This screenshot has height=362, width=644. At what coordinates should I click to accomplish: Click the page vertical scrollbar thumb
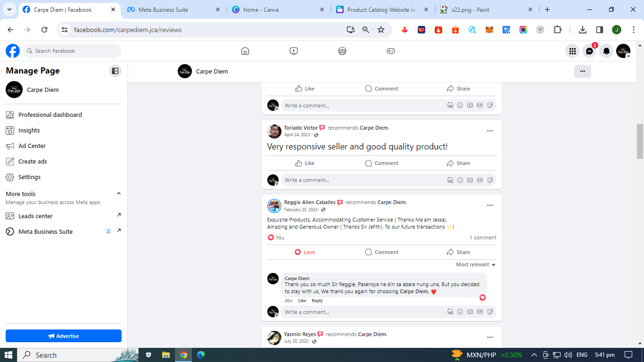pos(640,141)
